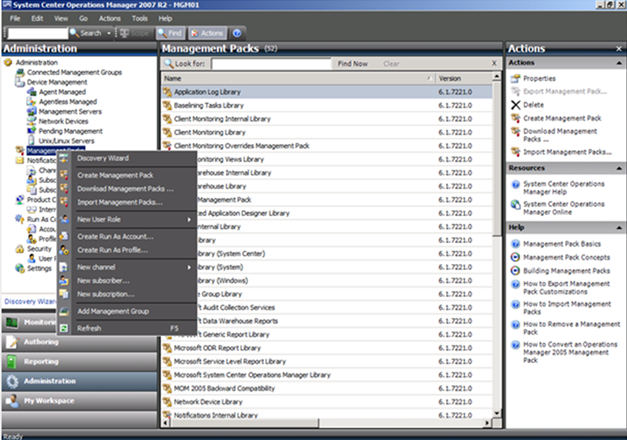Choose Refresh in context menu
Image resolution: width=627 pixels, height=440 pixels.
pyautogui.click(x=127, y=329)
